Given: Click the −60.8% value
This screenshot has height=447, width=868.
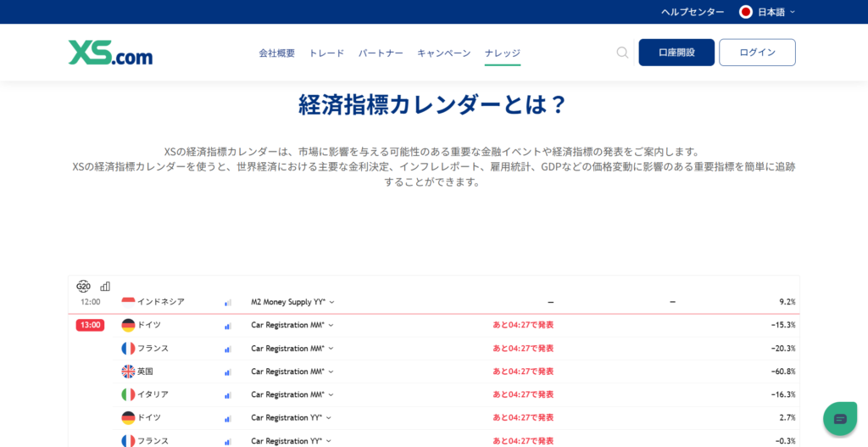Looking at the screenshot, I should point(783,372).
